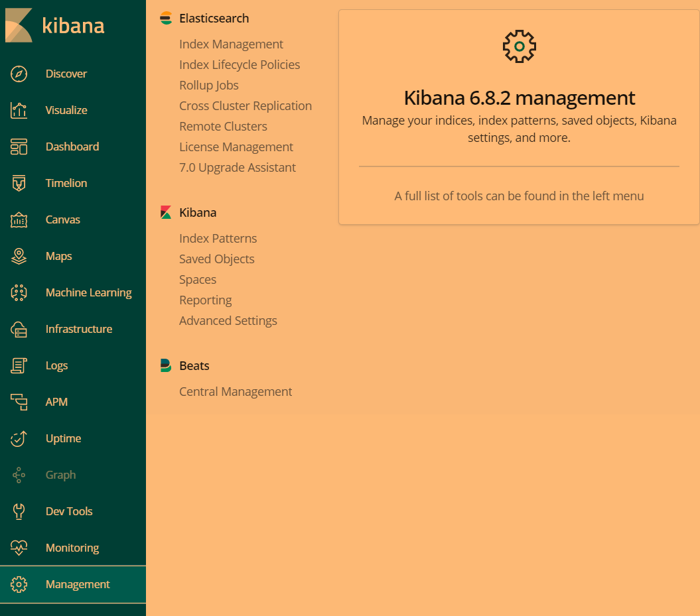Screen dimensions: 700x616
Task: Click the Uptime checkmark icon
Action: coord(19,438)
